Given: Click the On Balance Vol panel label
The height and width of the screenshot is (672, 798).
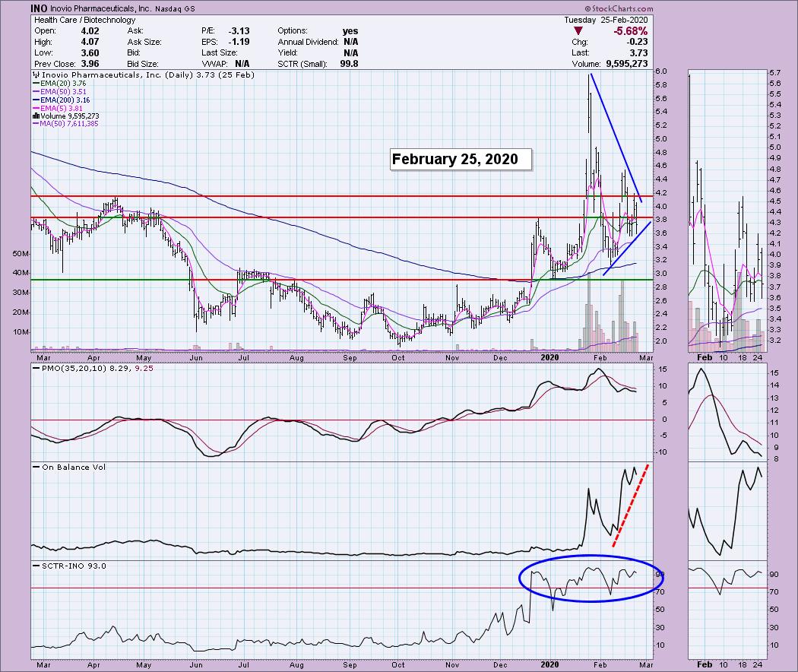Looking at the screenshot, I should 69,467.
